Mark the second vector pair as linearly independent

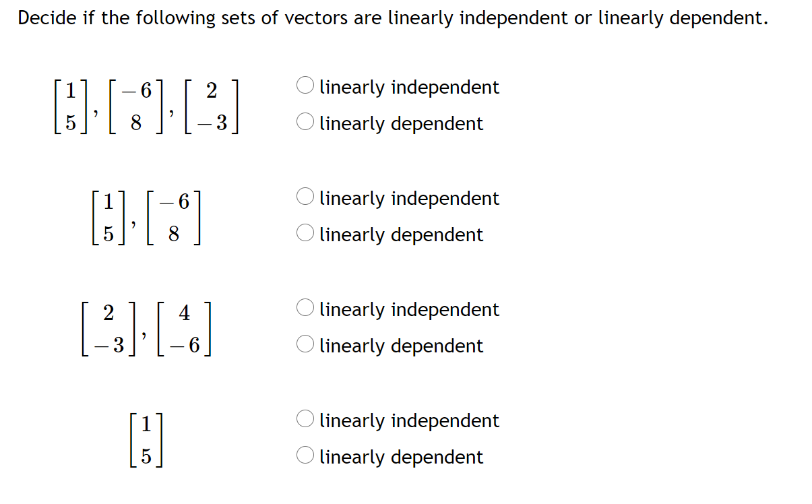pos(305,196)
